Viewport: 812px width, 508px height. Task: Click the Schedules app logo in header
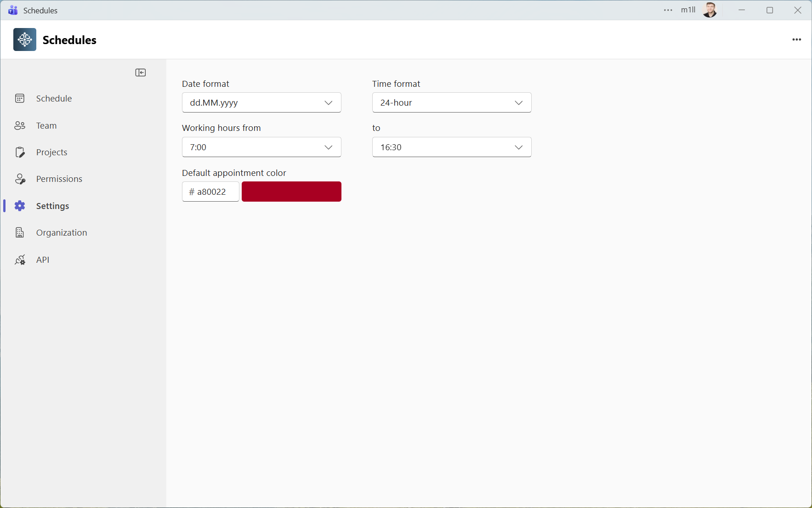(x=24, y=40)
